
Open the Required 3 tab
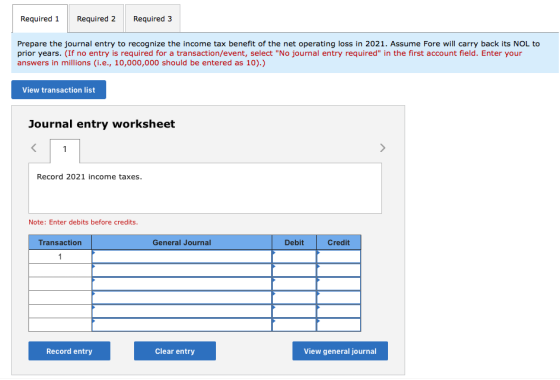[152, 19]
